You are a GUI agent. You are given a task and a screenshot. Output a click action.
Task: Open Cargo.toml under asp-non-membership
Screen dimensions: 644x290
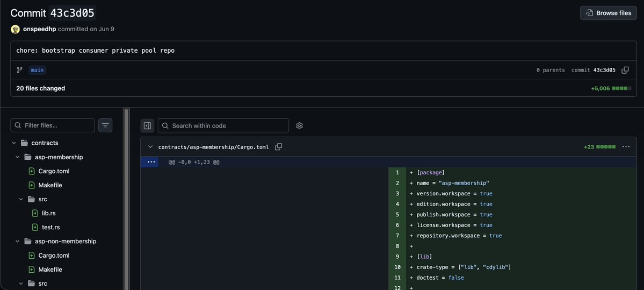tap(54, 256)
